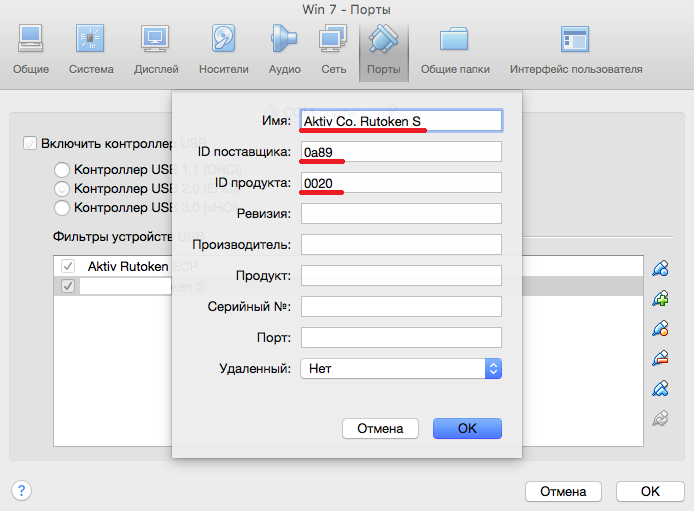Image resolution: width=694 pixels, height=511 pixels.
Task: Open the Общие папки shared folders section
Action: pos(455,49)
